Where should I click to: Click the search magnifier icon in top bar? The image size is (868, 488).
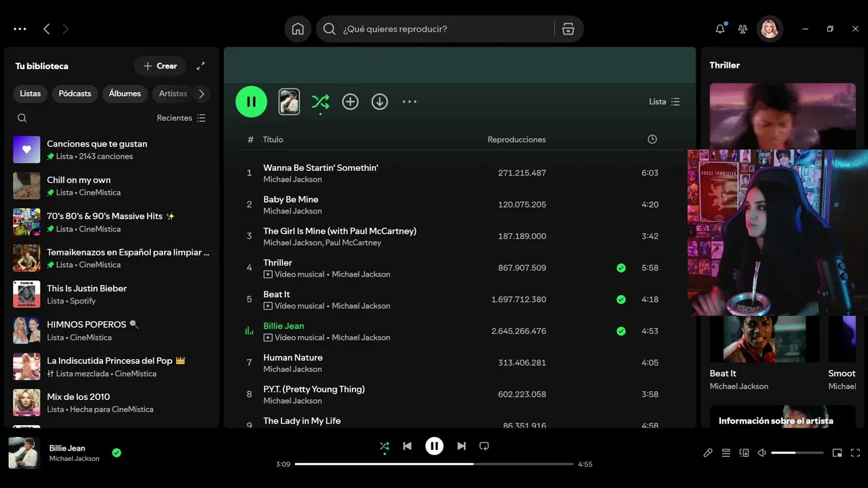pos(329,29)
